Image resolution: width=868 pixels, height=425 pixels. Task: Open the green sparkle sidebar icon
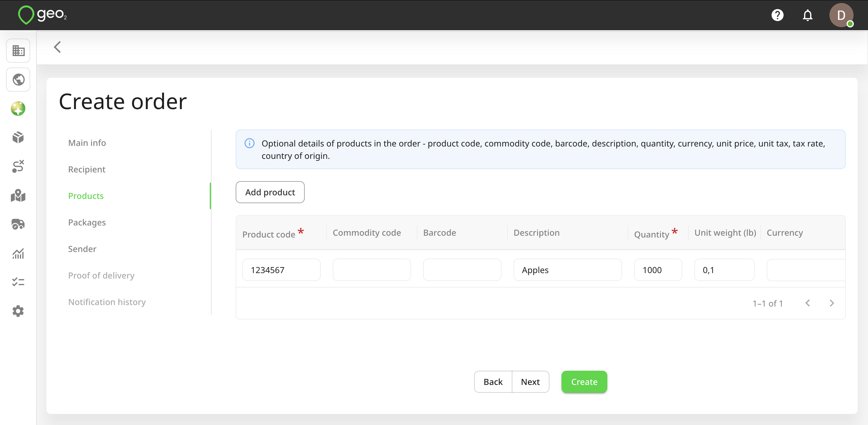18,109
